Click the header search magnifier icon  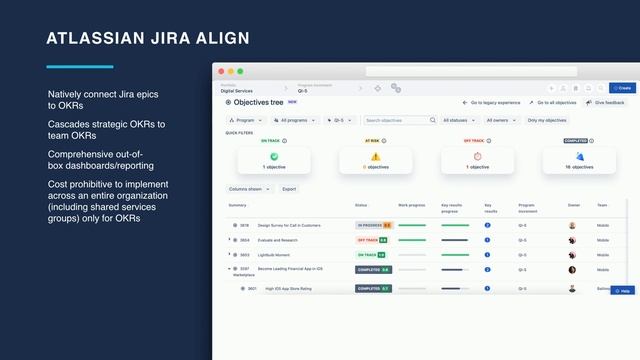tap(601, 88)
